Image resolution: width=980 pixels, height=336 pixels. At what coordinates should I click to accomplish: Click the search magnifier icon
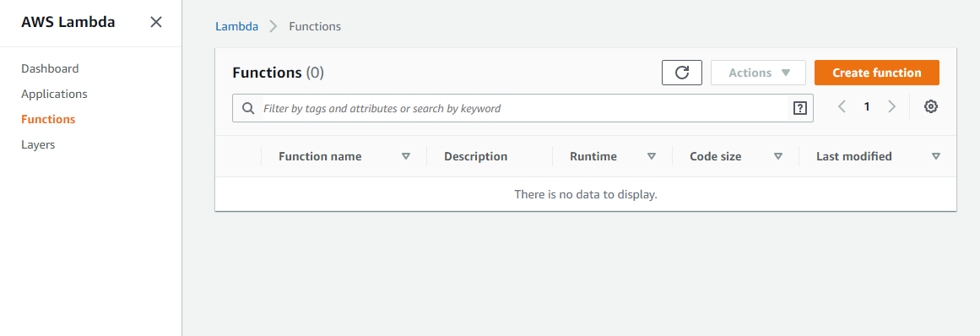tap(248, 108)
